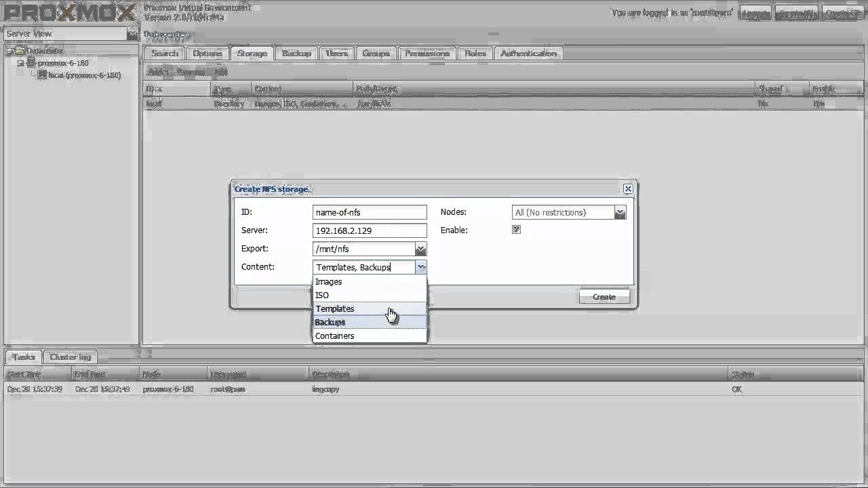This screenshot has width=868, height=488.
Task: Sort tasks by End Time header
Action: (x=105, y=374)
